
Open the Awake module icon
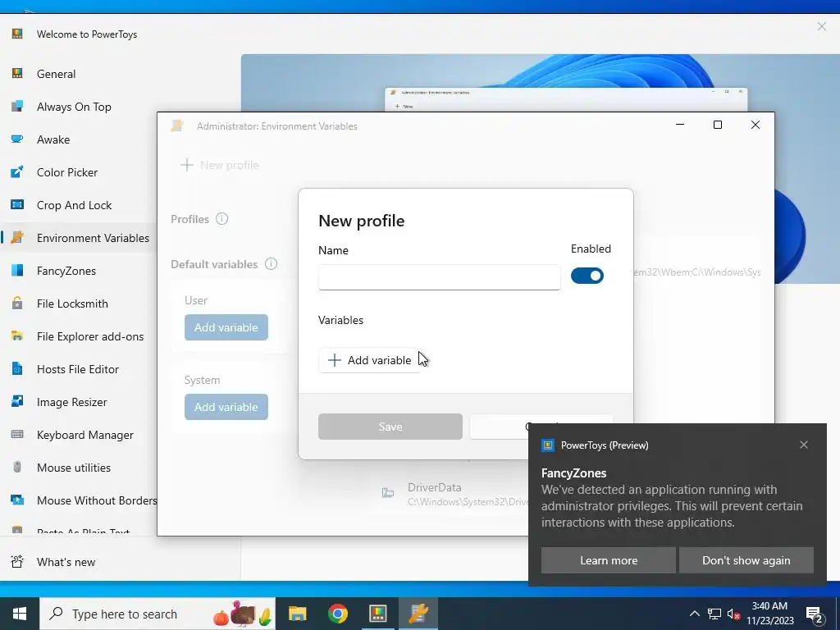click(x=17, y=139)
